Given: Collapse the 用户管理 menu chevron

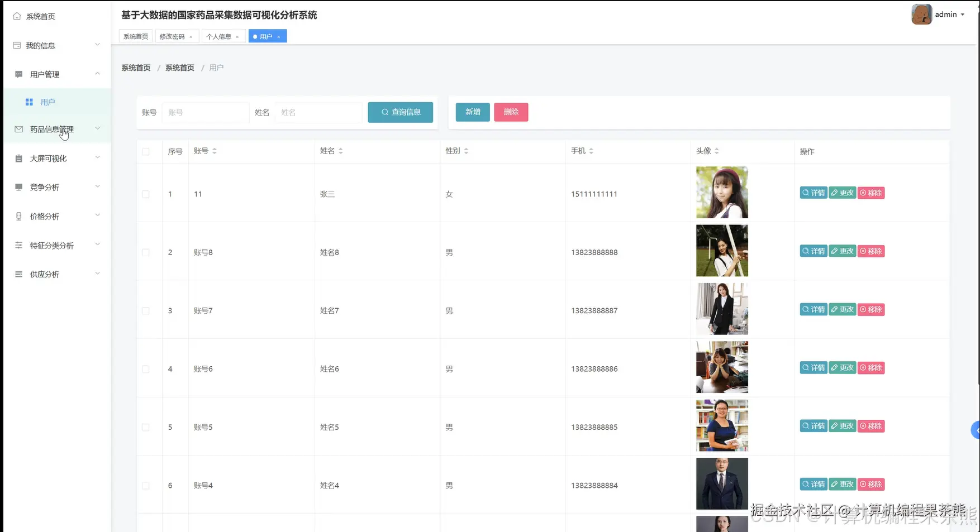Looking at the screenshot, I should click(97, 74).
